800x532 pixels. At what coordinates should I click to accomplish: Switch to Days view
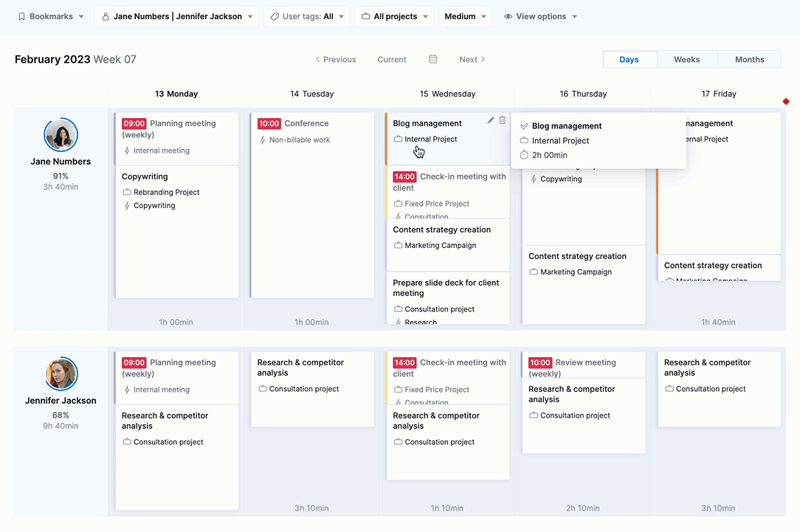[x=629, y=60]
